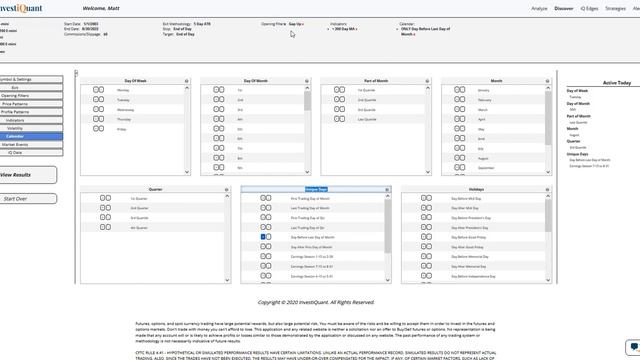Open the Profile Patterns section

[x=31, y=112]
